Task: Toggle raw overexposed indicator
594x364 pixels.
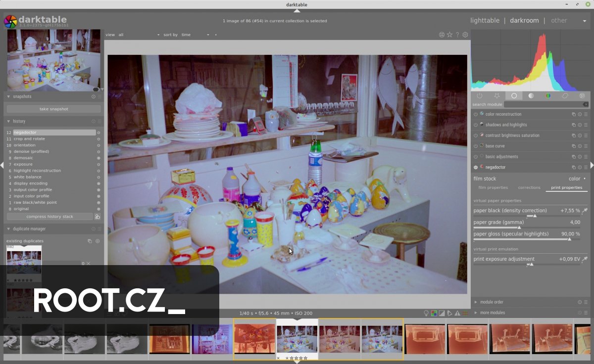Action: point(434,313)
